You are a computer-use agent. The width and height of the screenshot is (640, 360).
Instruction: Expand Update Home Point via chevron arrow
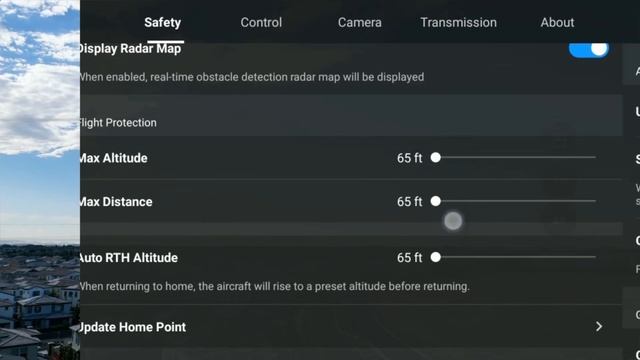tap(599, 327)
